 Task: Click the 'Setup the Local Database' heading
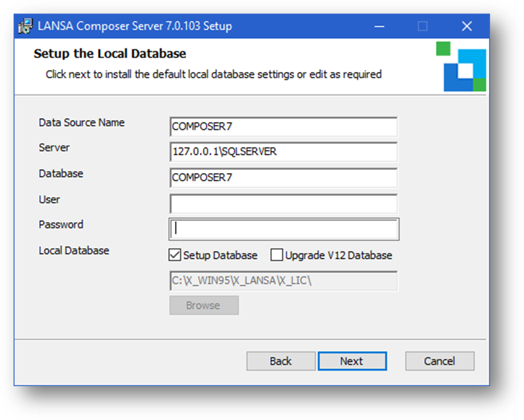[x=110, y=54]
